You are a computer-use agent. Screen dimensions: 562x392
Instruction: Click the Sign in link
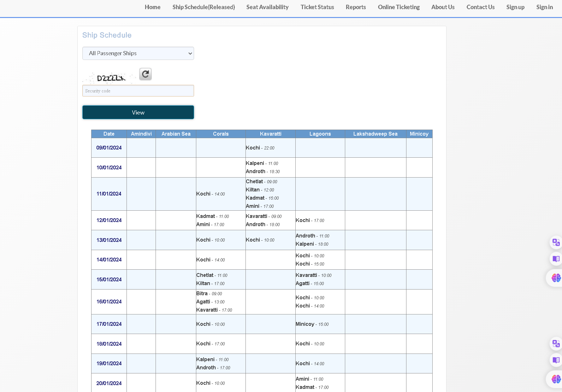point(544,7)
